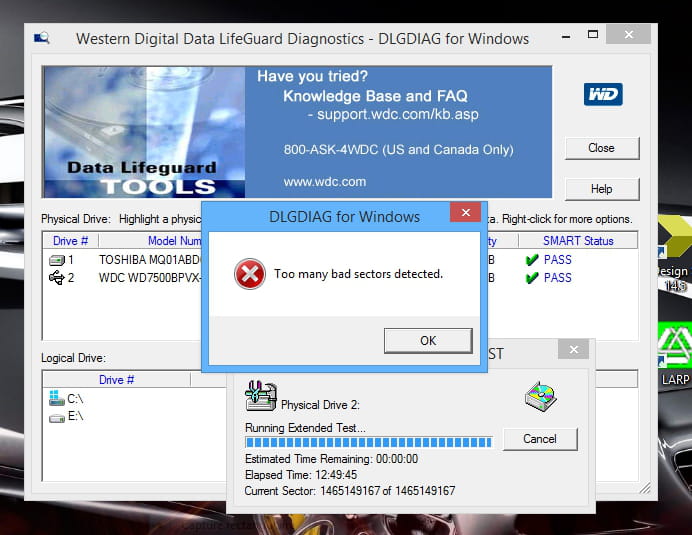The height and width of the screenshot is (535, 692).
Task: Click the logical Drive # column header
Action: [x=117, y=380]
